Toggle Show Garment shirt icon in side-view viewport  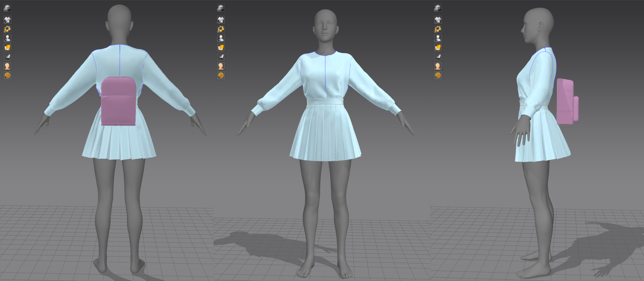point(438,20)
